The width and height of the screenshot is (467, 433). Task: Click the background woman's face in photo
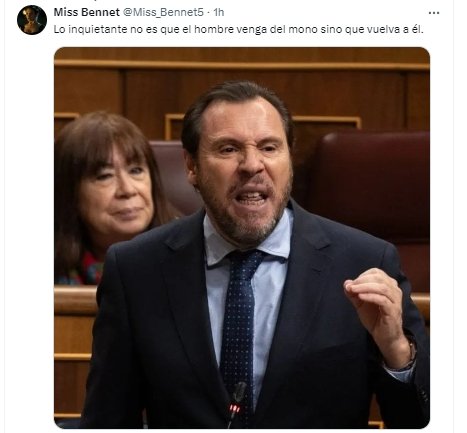tap(117, 190)
